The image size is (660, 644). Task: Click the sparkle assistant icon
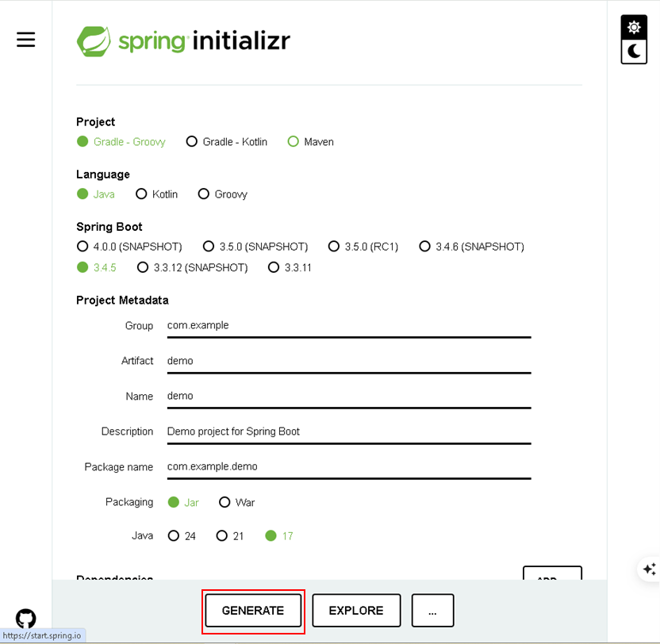[x=650, y=569]
